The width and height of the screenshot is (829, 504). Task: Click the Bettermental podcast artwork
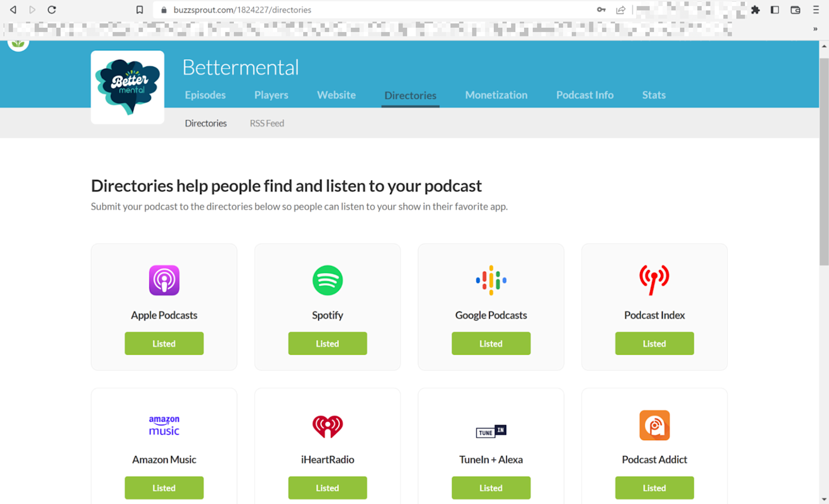127,87
